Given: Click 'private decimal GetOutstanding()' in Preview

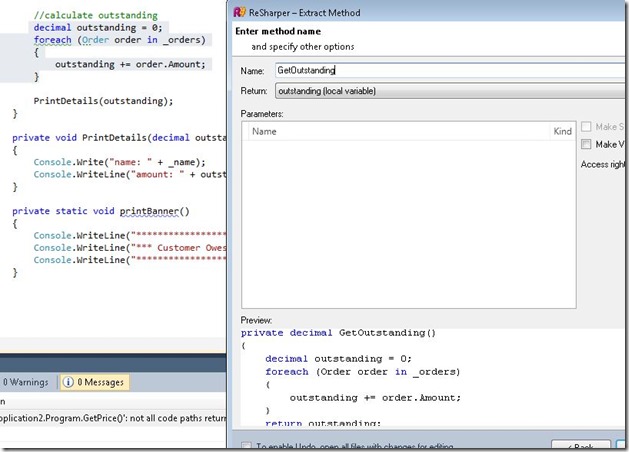Looking at the screenshot, I should [338, 333].
